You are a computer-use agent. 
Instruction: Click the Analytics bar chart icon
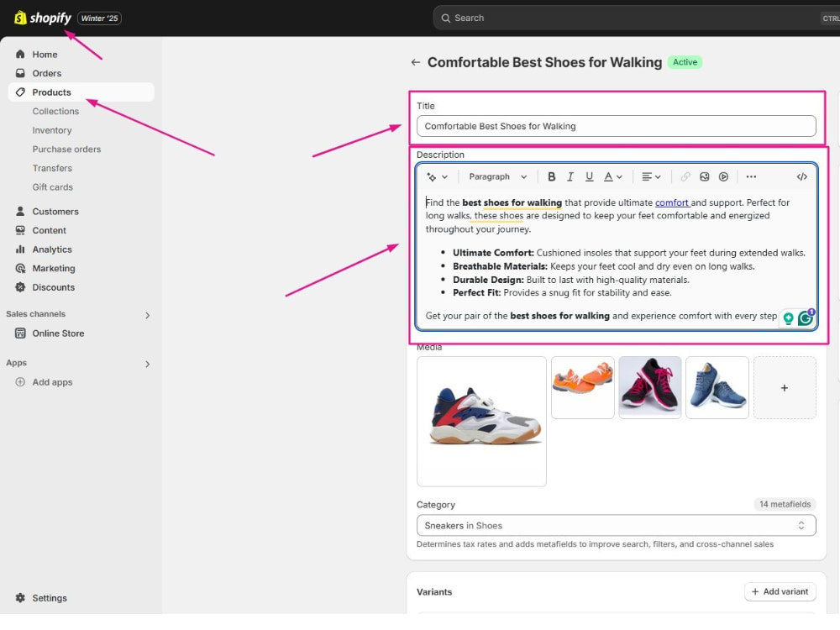coord(20,249)
